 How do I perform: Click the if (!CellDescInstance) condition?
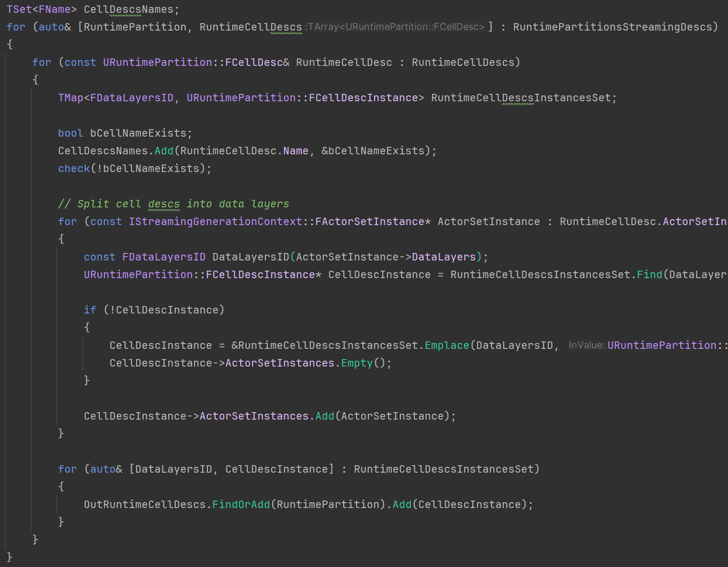pos(154,310)
